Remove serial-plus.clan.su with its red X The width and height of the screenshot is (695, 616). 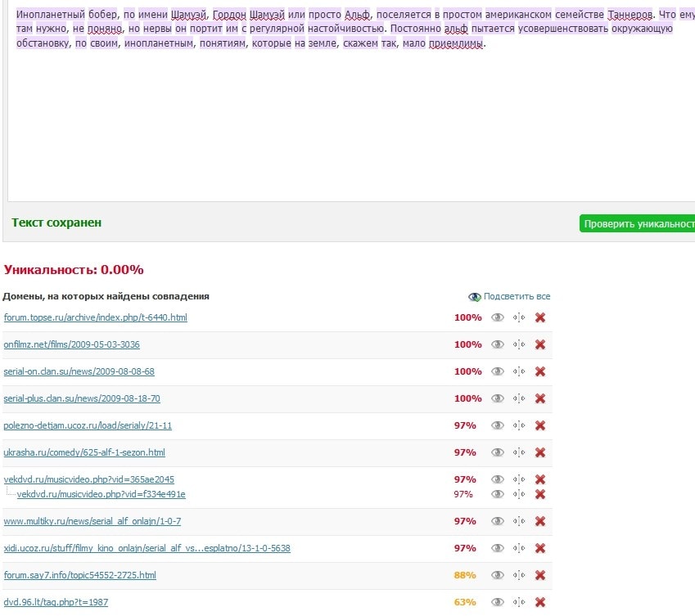[x=539, y=398]
